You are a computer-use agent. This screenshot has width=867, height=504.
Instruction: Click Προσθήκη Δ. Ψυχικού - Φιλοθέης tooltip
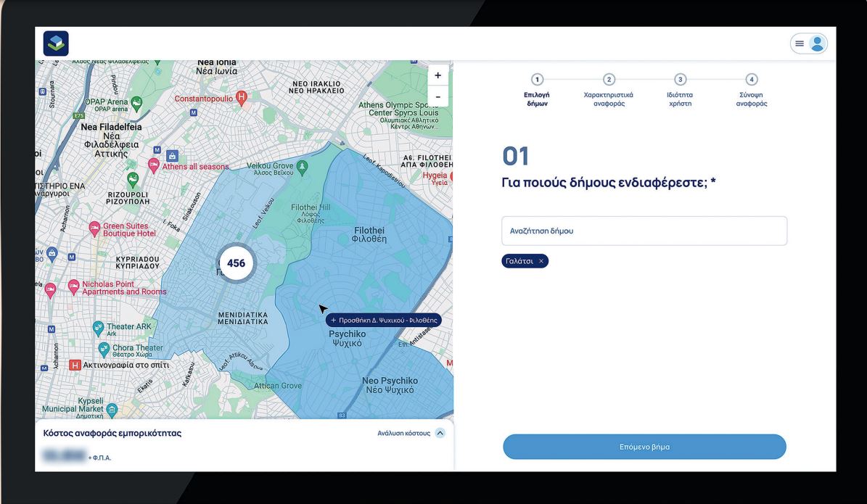point(383,320)
